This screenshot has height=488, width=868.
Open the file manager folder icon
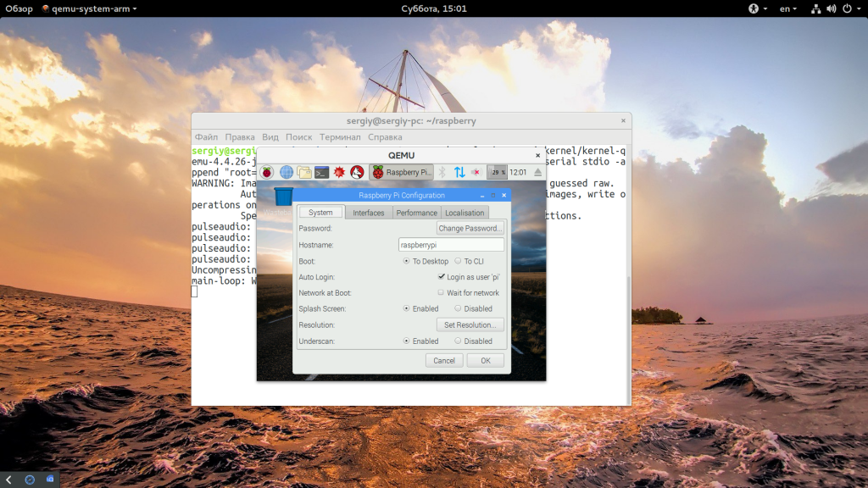point(304,172)
